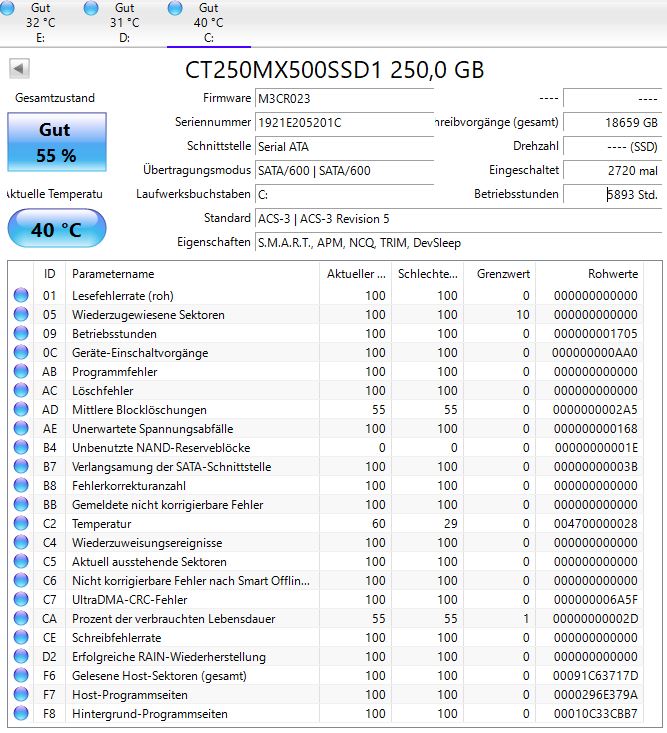The image size is (667, 733).
Task: Click the Gut 55 % health status button
Action: 57,142
